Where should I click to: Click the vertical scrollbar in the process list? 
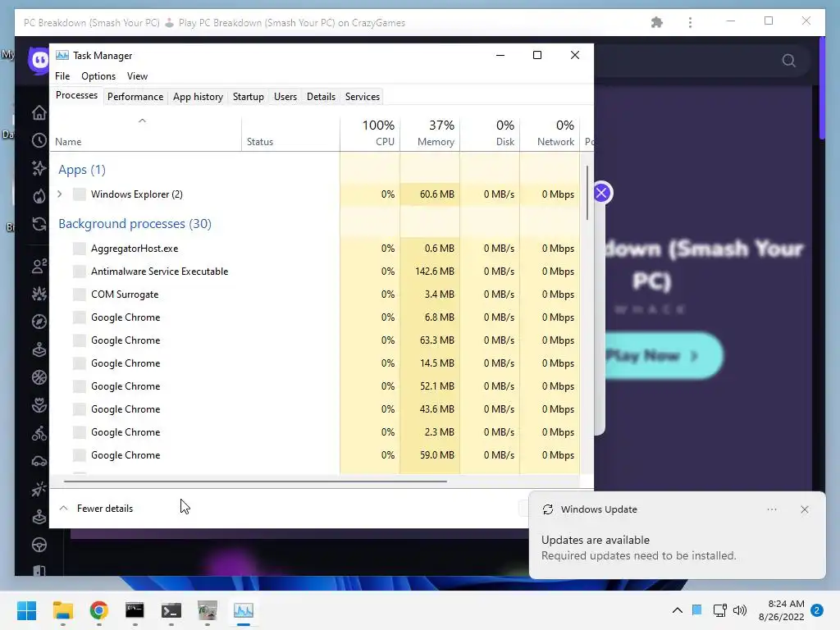587,193
